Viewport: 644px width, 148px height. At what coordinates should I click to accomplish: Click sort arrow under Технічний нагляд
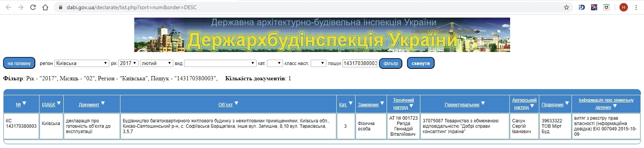click(x=411, y=106)
